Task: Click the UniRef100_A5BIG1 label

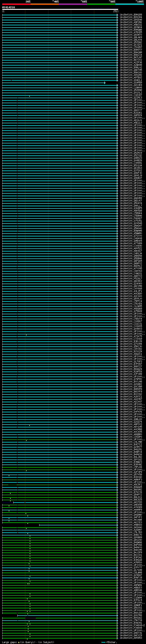Action: coord(131,25)
